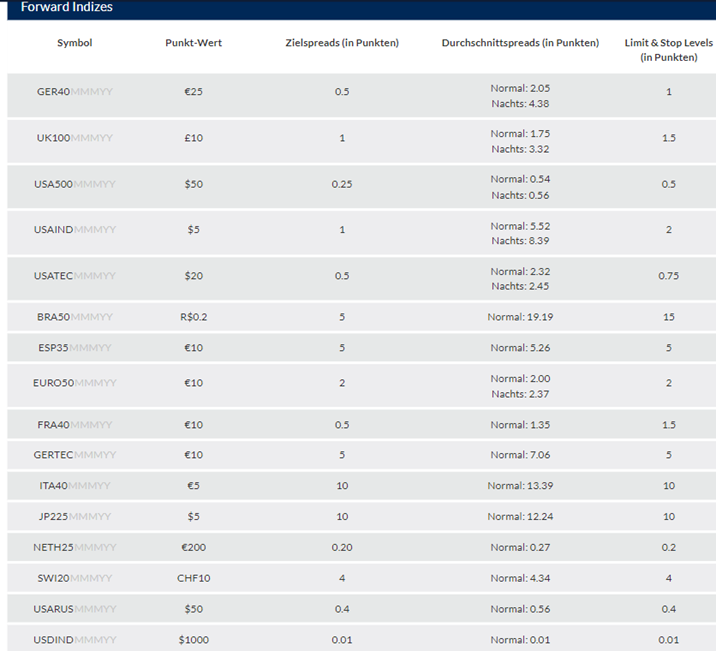
Task: Click Normal: 5.26 for ESP35
Action: coord(520,348)
